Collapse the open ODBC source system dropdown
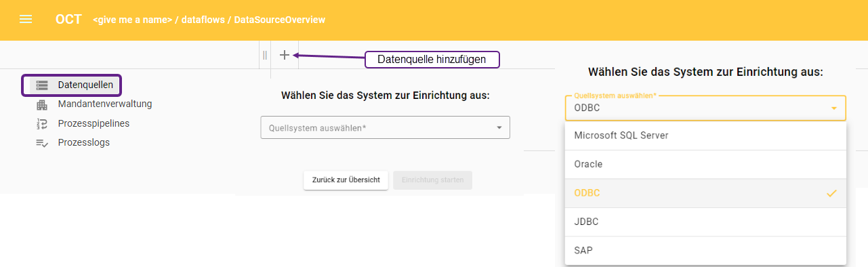 (x=833, y=108)
